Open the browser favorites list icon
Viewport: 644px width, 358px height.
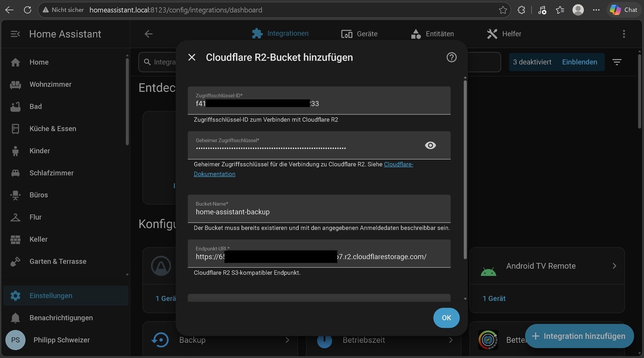coord(560,10)
